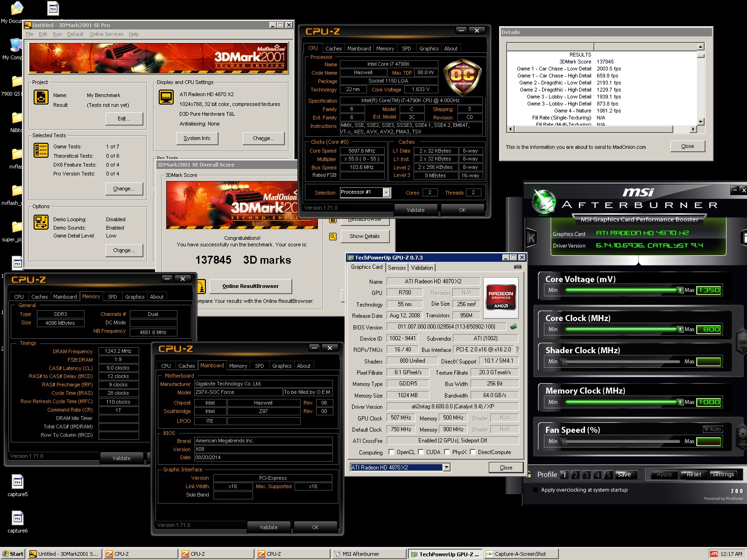Open the File menu in 3DMark2001
This screenshot has width=747, height=560.
29,34
